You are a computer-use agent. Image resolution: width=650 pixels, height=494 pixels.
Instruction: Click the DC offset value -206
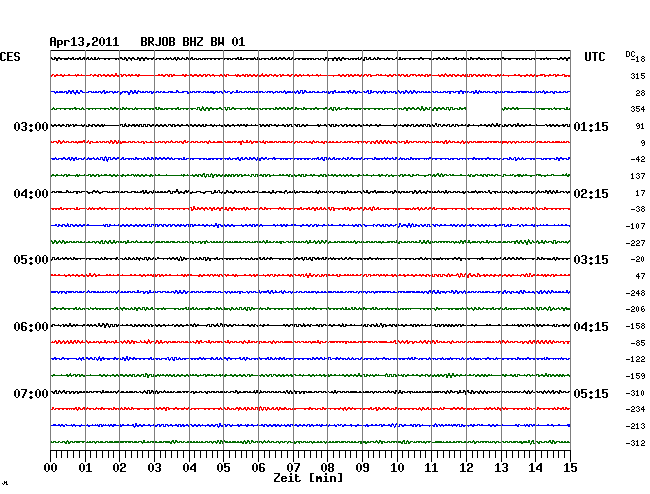(x=635, y=309)
